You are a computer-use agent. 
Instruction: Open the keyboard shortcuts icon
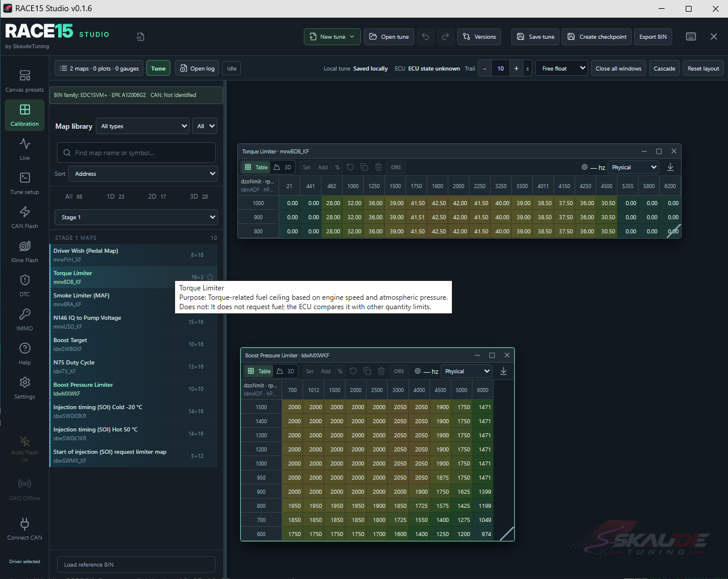pos(691,36)
